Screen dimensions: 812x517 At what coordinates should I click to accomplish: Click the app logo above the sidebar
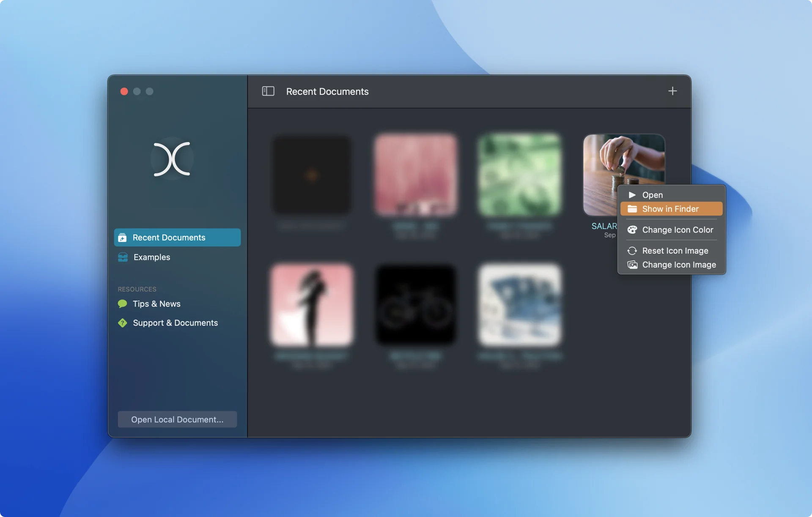point(170,159)
